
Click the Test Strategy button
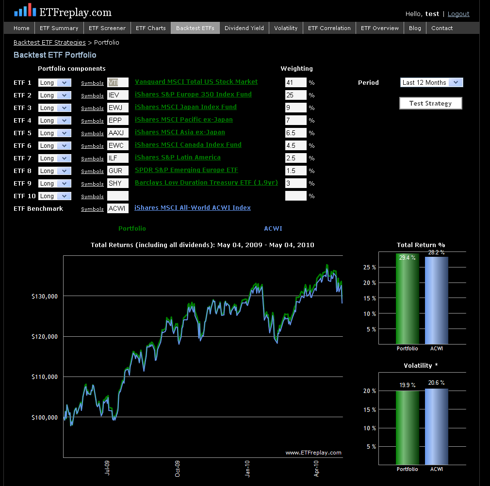(x=431, y=103)
